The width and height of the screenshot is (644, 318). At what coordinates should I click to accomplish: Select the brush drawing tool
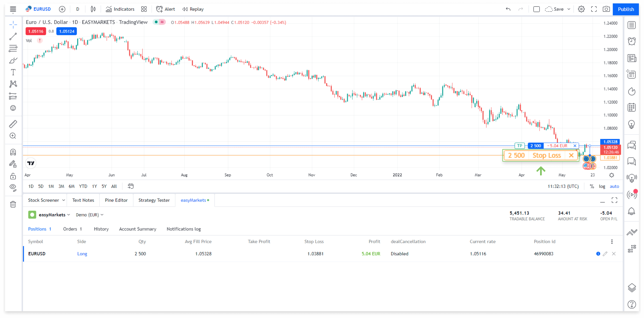(x=13, y=60)
